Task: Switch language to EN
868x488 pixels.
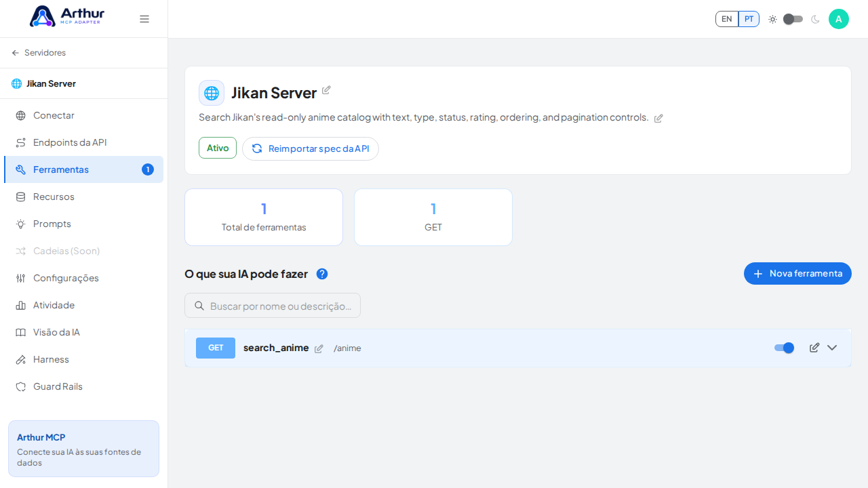Action: [x=727, y=19]
